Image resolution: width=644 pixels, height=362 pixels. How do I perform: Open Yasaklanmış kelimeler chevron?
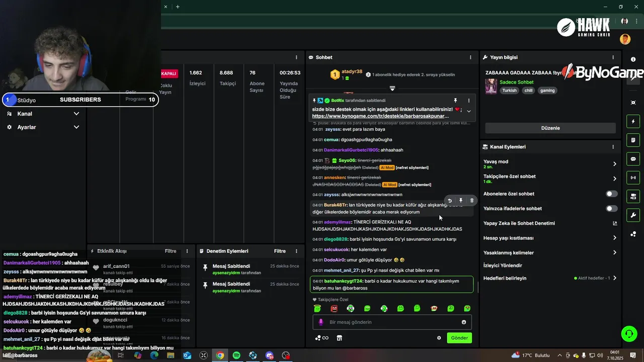(614, 252)
